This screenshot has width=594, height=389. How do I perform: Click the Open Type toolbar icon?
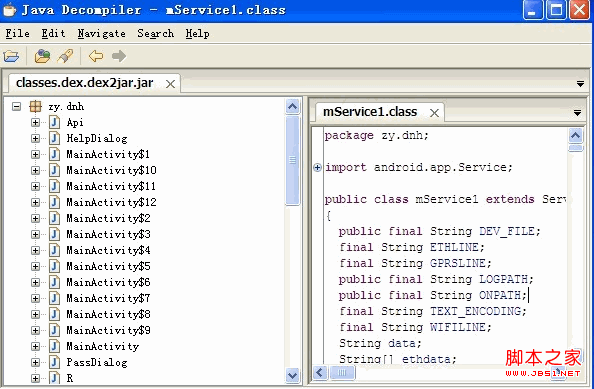[x=42, y=56]
